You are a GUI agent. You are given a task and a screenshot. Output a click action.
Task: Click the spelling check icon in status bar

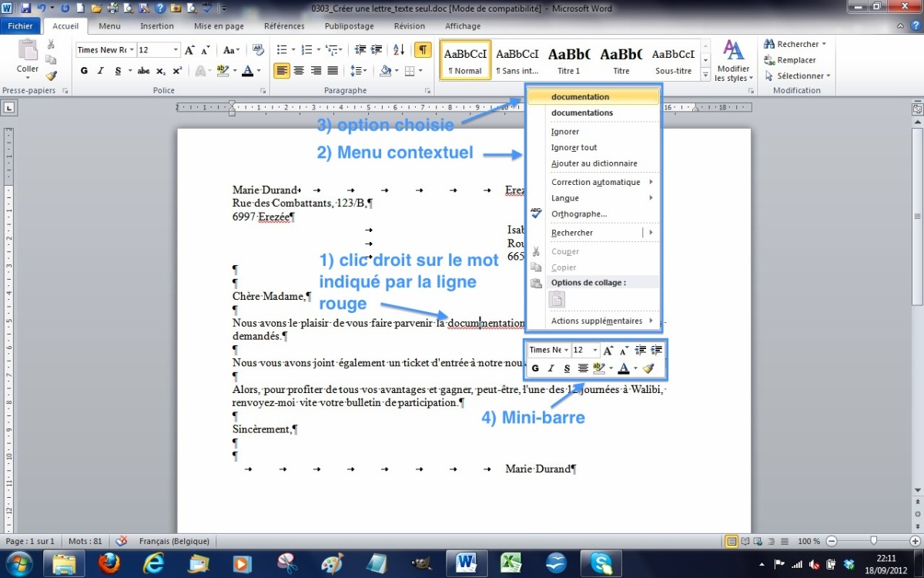click(x=121, y=541)
